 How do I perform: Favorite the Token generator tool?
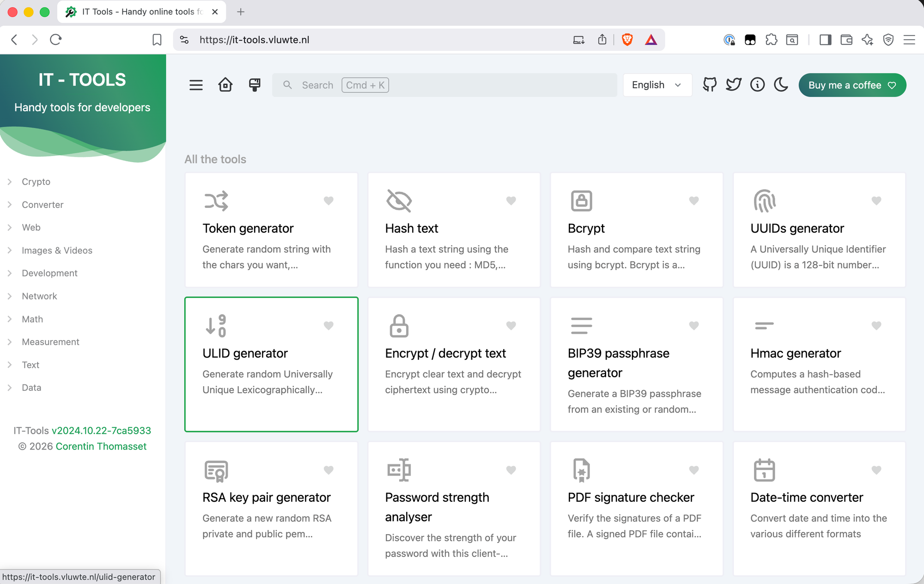coord(328,201)
